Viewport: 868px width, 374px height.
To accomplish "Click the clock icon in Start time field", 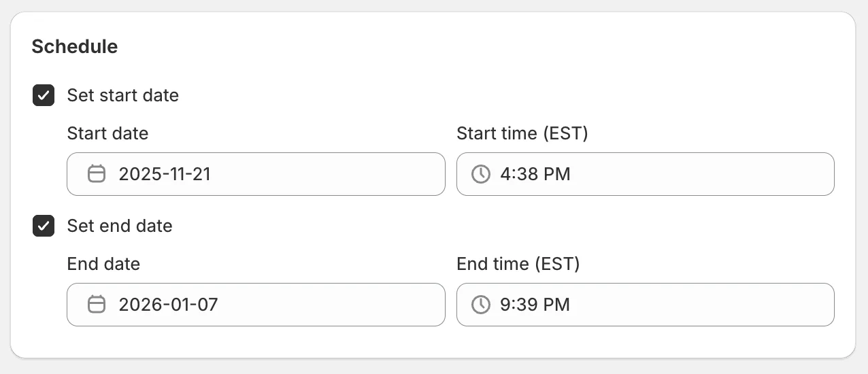I will point(481,174).
